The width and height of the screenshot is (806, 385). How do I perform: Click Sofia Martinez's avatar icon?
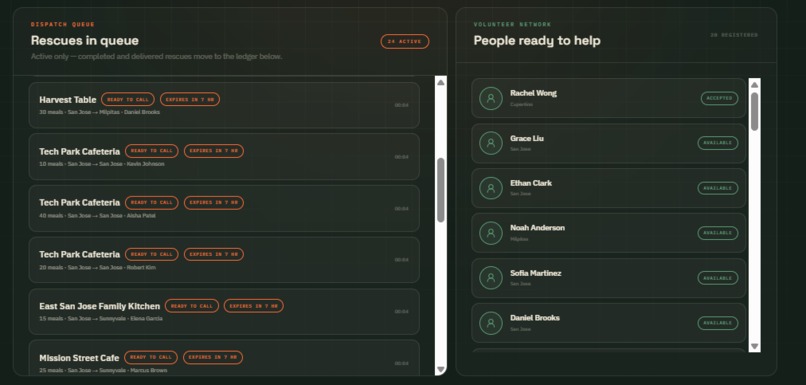(491, 278)
